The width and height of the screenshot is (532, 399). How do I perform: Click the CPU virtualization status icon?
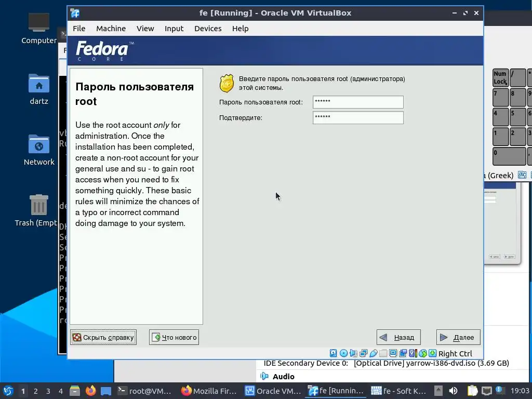coord(413,353)
